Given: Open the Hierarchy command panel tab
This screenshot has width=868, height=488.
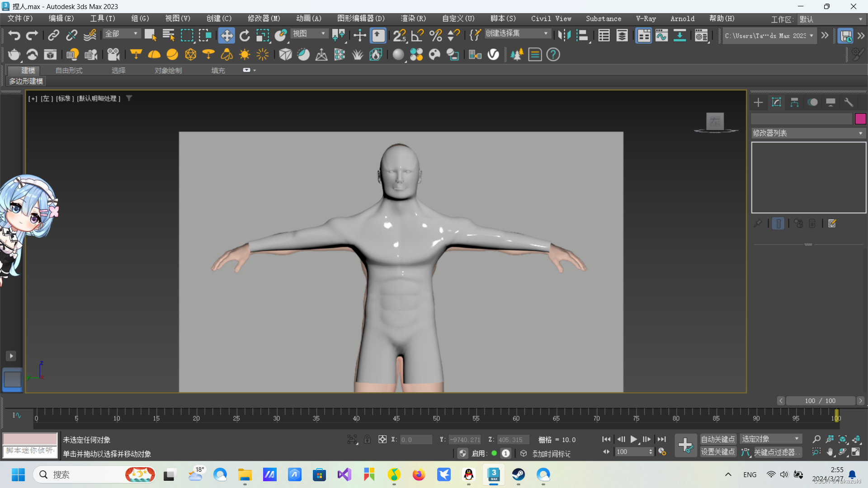Looking at the screenshot, I should tap(794, 102).
